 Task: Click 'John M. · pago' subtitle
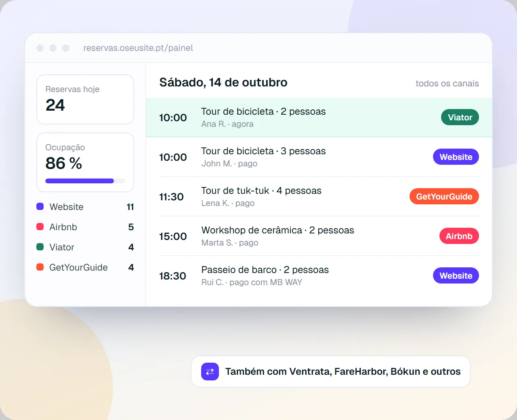[x=229, y=164]
